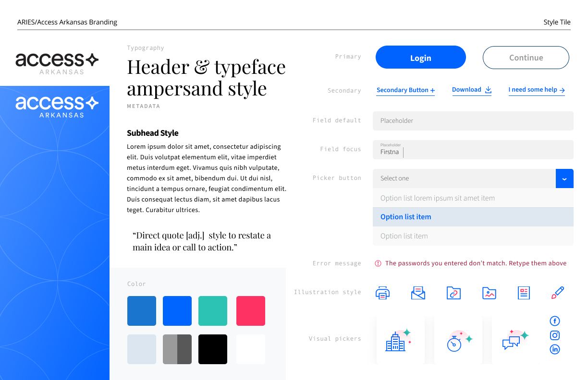Select the vivid bright blue color swatch
This screenshot has height=380, width=588.
point(177,311)
